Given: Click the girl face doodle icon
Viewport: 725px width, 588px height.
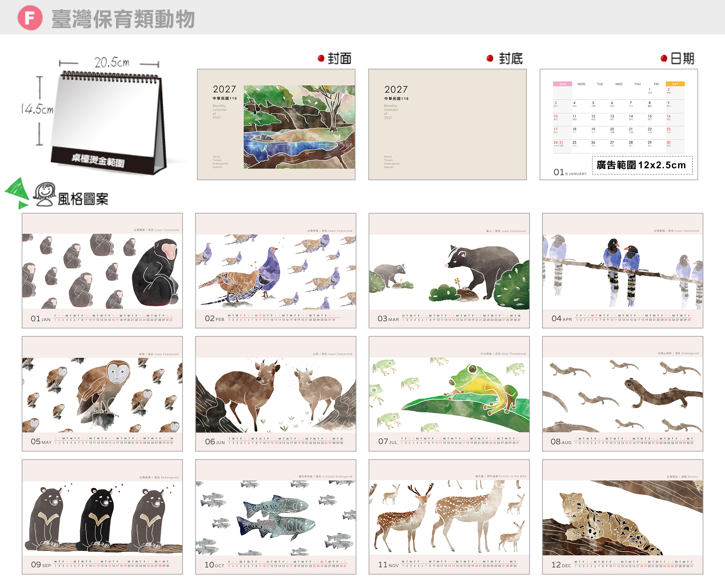Looking at the screenshot, I should (x=45, y=194).
